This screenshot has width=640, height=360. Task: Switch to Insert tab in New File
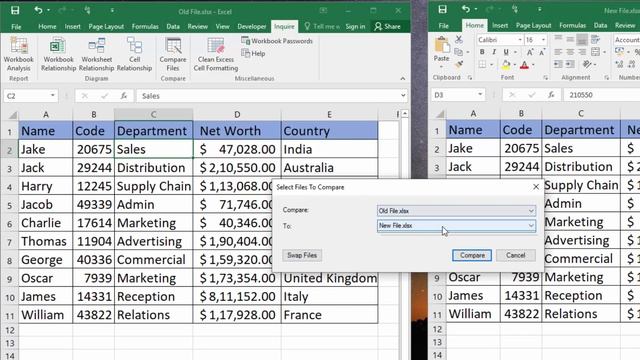500,25
